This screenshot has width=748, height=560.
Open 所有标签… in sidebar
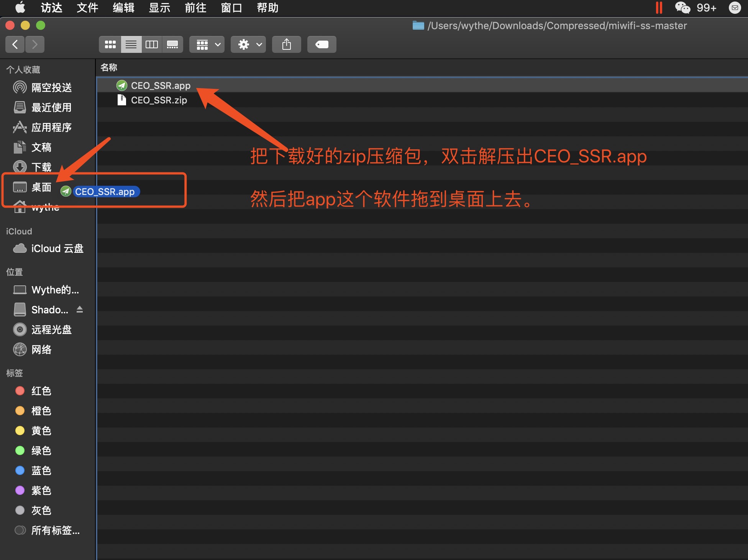(x=48, y=531)
